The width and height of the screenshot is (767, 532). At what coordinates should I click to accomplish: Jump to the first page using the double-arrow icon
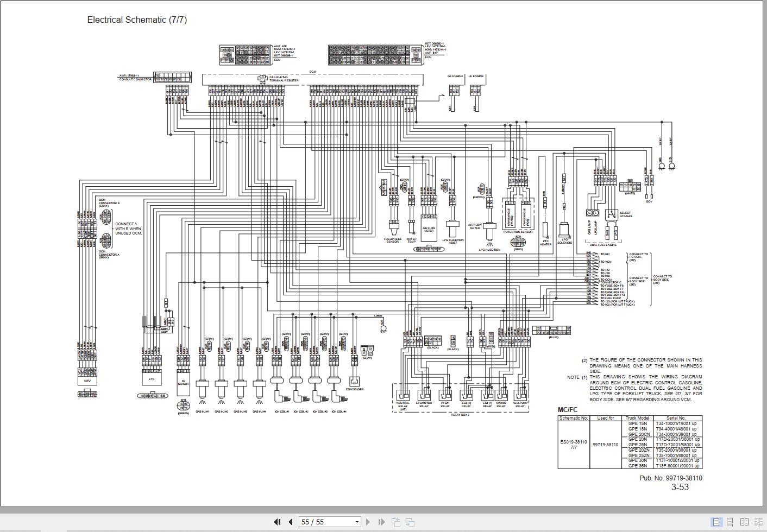[277, 522]
